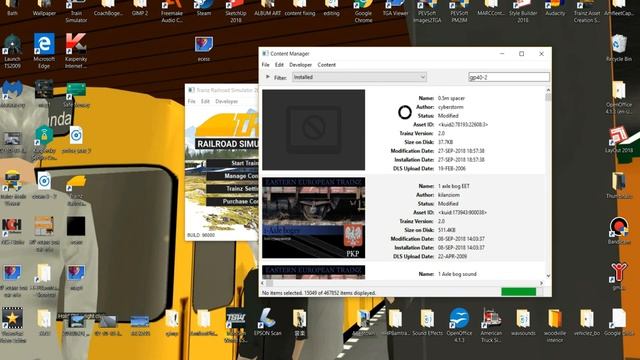The image size is (640, 360).
Task: Open the GIMP 2 desktop icon
Action: click(140, 8)
